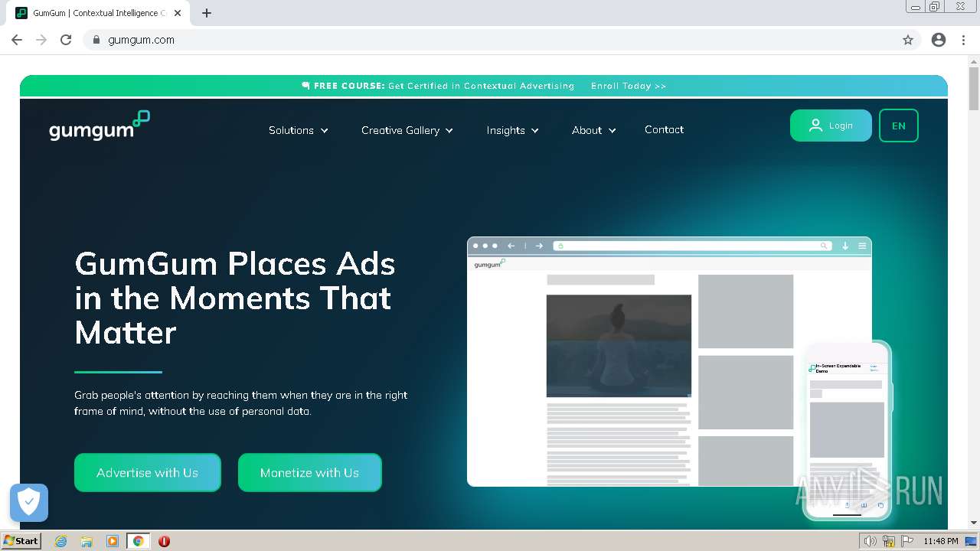Viewport: 980px width, 551px height.
Task: Click the scrollbar down arrow
Action: click(974, 523)
